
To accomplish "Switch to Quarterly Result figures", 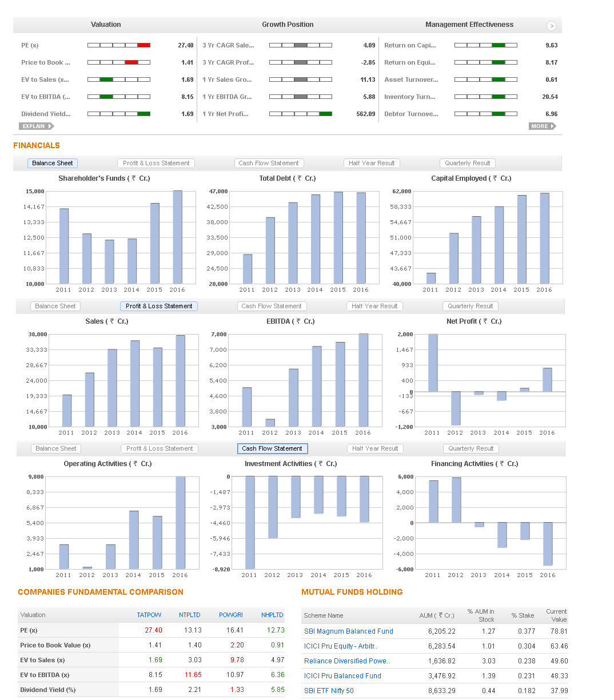I will [x=467, y=163].
